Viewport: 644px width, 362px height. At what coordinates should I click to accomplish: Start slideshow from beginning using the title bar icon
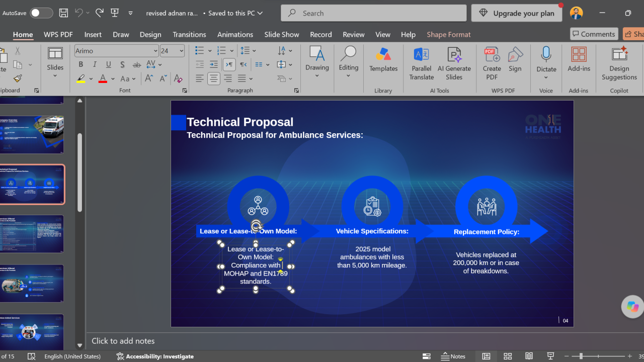pos(115,13)
